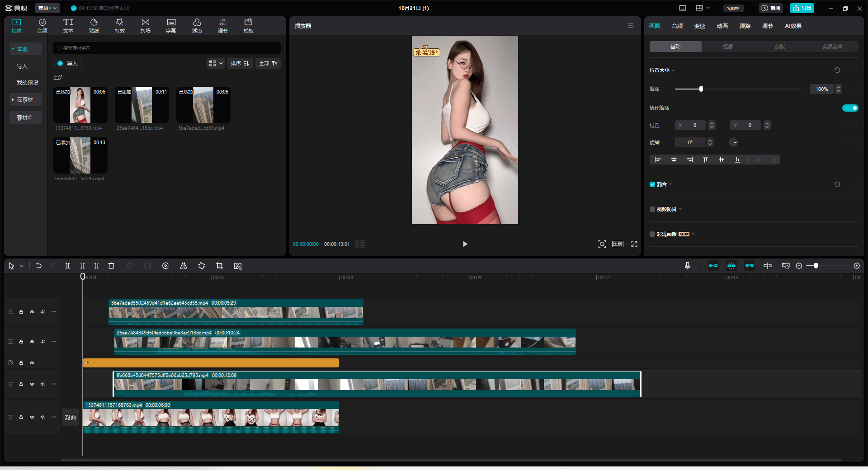Click the crop tool icon
This screenshot has height=470, width=868.
tap(220, 266)
